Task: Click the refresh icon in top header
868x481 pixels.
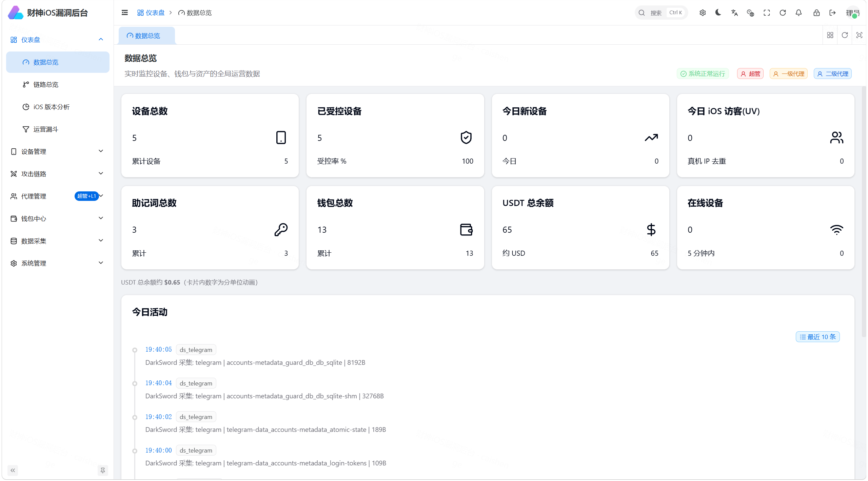Action: [783, 13]
